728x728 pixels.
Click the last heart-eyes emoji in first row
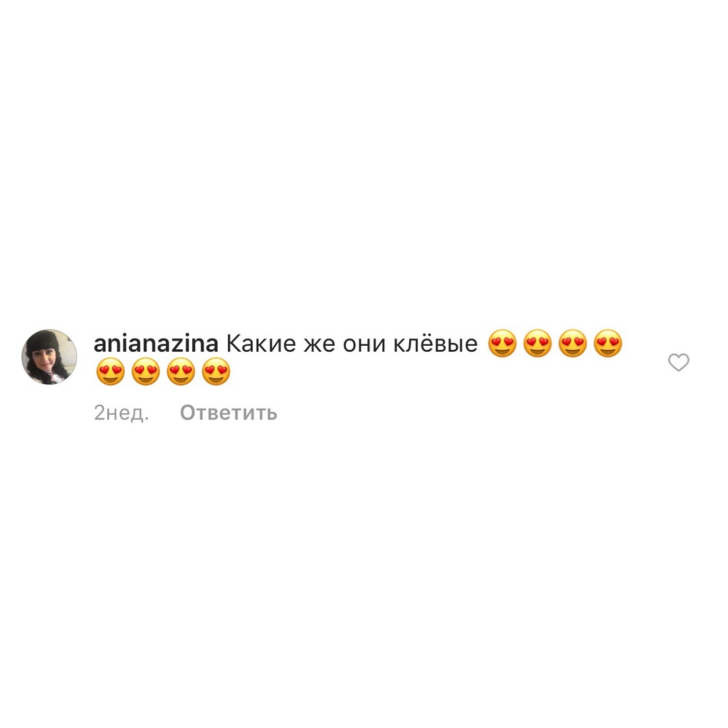608,344
